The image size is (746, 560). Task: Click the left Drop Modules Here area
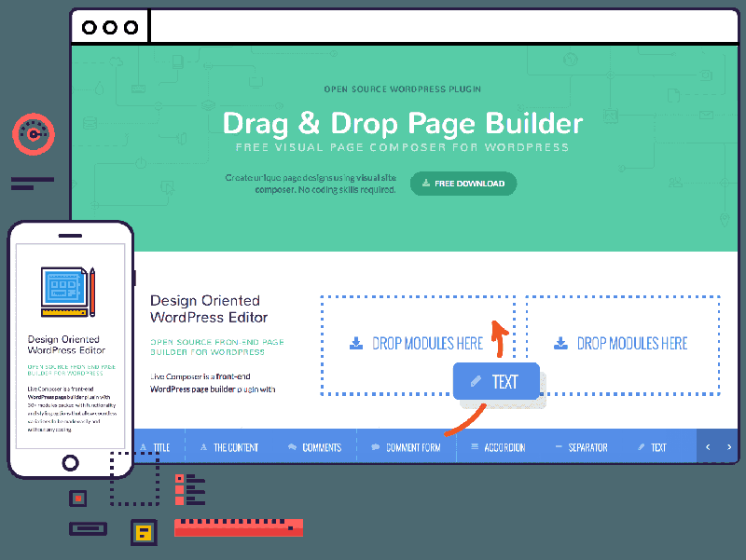click(x=417, y=345)
